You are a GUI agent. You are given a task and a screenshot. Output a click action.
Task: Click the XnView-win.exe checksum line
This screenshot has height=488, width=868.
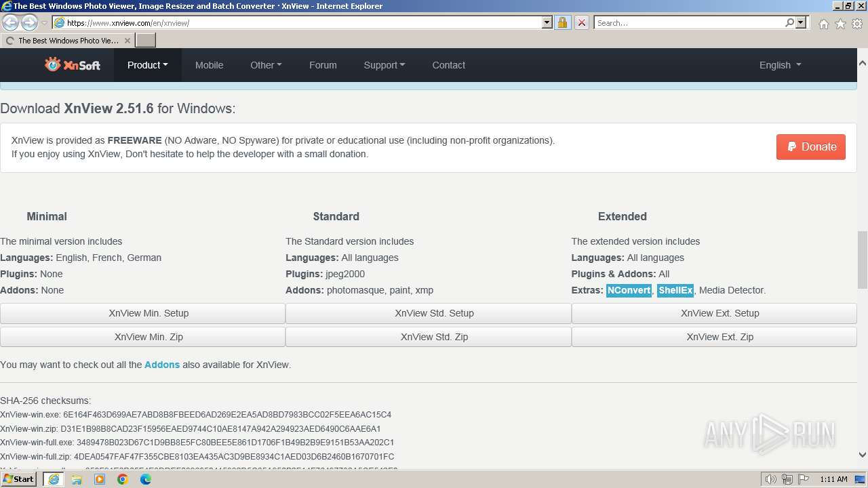pos(196,415)
